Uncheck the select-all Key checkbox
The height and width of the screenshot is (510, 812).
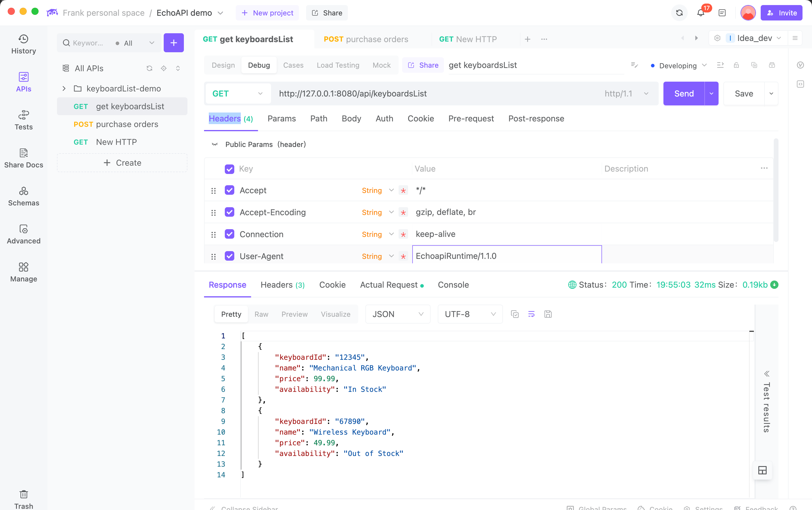[x=230, y=169]
